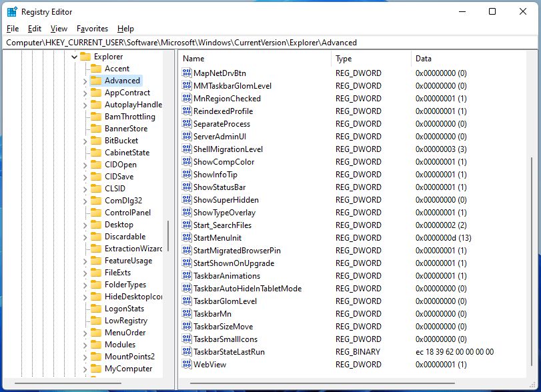Click the folder icon of the ControlPanel key
The image size is (541, 392).
coord(96,213)
